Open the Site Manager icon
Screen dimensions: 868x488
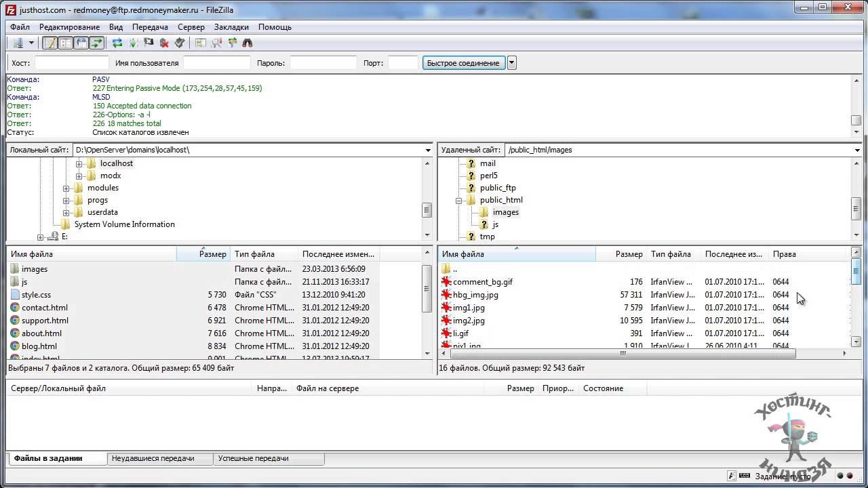point(18,43)
